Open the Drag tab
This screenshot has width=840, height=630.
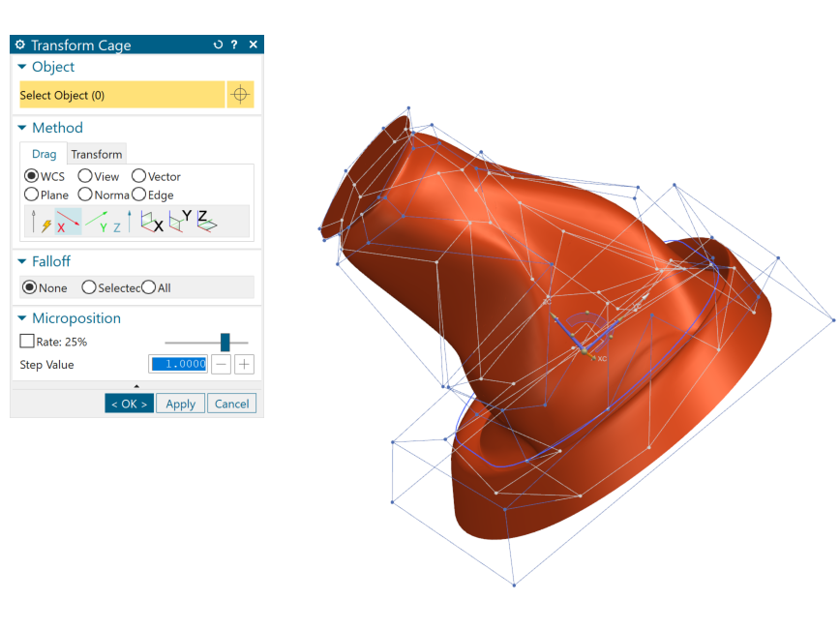tap(44, 154)
